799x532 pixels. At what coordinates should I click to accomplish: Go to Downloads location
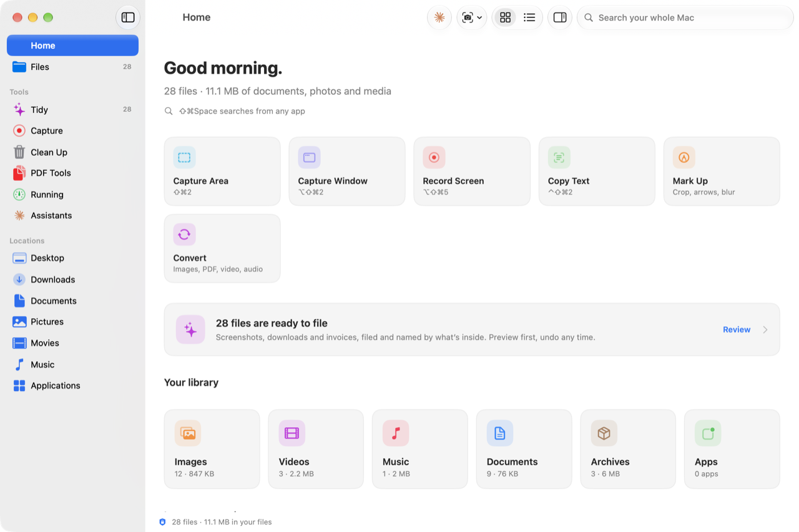tap(72, 279)
